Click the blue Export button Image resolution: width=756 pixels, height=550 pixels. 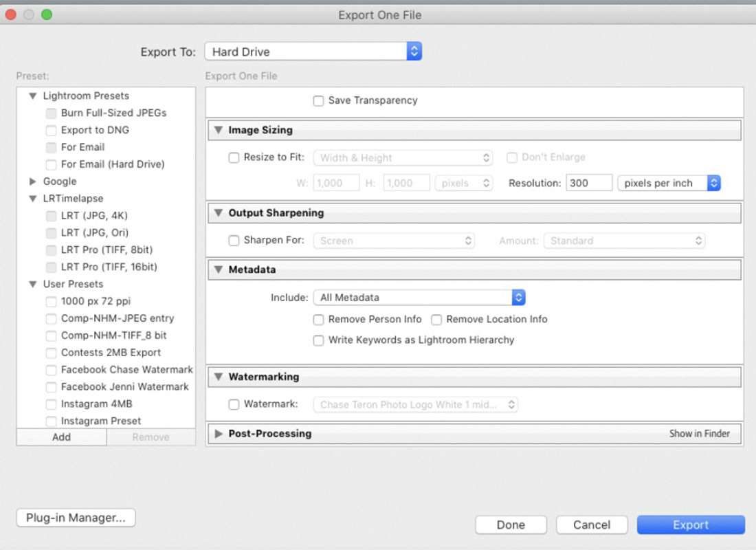tap(690, 525)
